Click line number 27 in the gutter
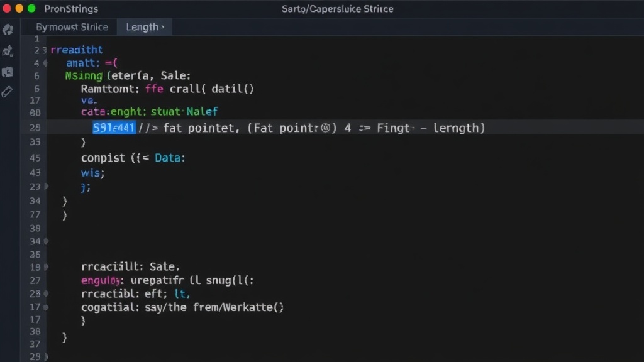 [x=35, y=281]
